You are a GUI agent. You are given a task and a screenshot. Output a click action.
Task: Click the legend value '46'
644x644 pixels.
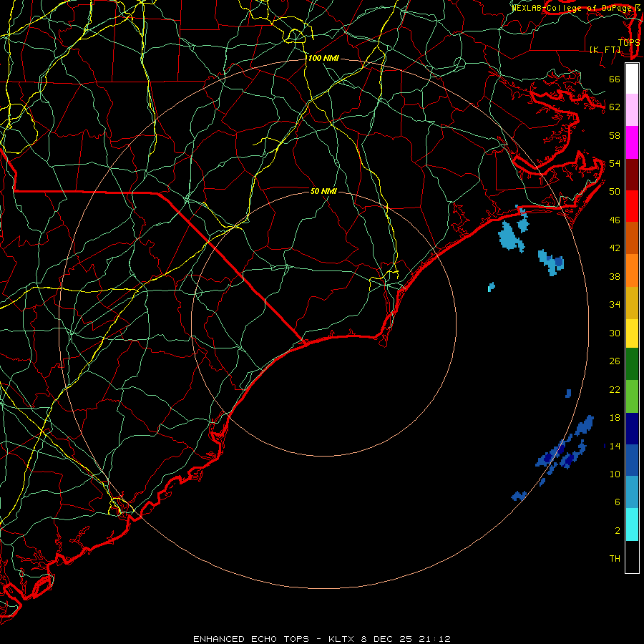coord(615,220)
